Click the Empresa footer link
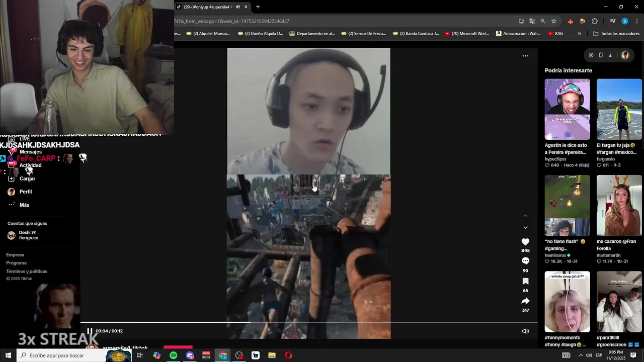This screenshot has height=362, width=644. (15, 255)
